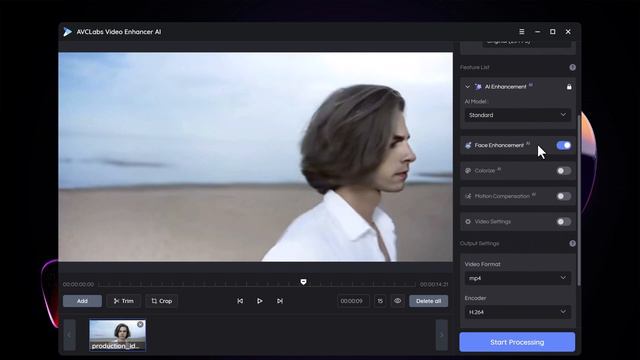This screenshot has height=360, width=640.
Task: Click the settings panel vertical scrollbar
Action: (x=578, y=200)
